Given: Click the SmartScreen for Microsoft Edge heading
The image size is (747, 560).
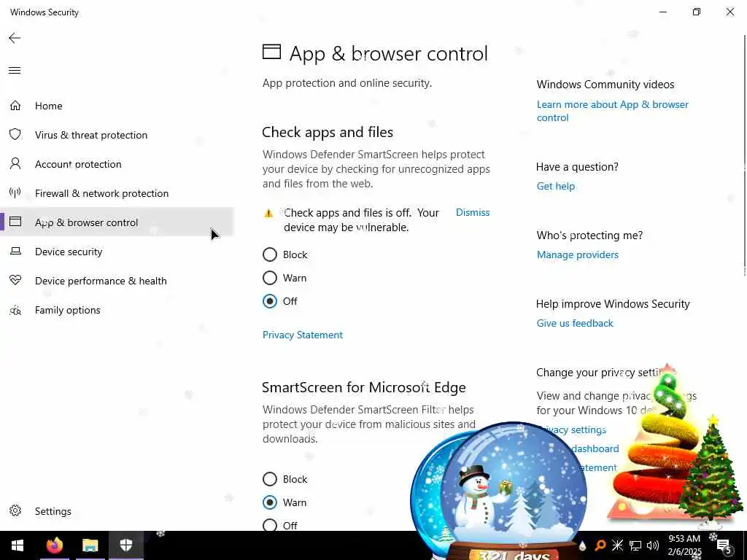Looking at the screenshot, I should tap(364, 387).
